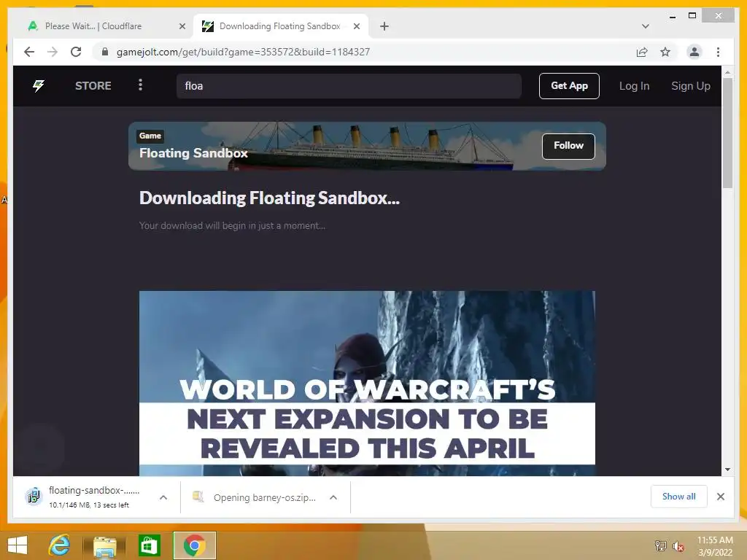Click the '10.1/146 MB, 13 secs left' status

click(88, 505)
